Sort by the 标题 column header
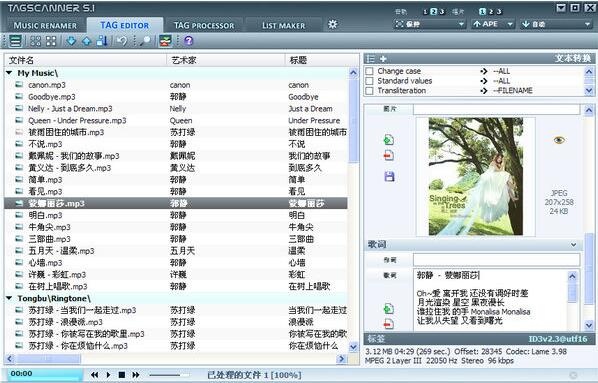The image size is (598, 383). click(x=322, y=60)
